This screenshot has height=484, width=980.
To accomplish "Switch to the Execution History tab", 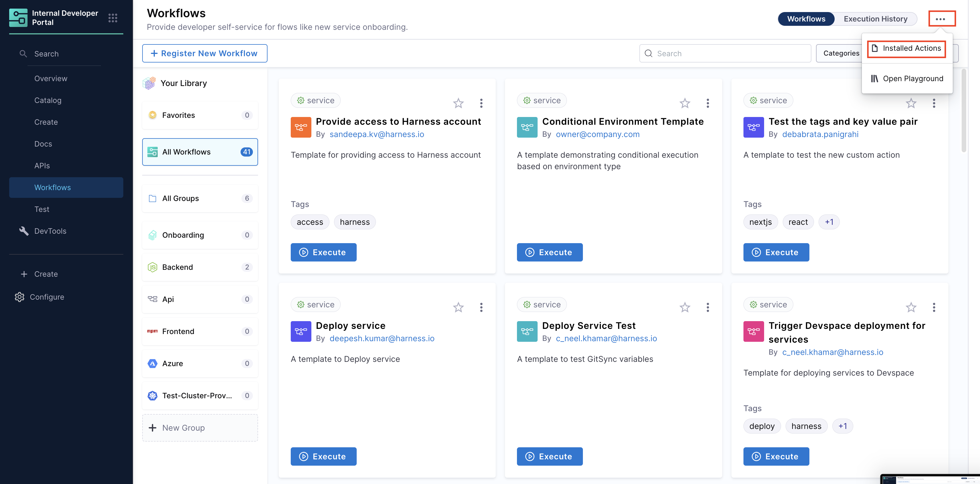I will coord(875,19).
